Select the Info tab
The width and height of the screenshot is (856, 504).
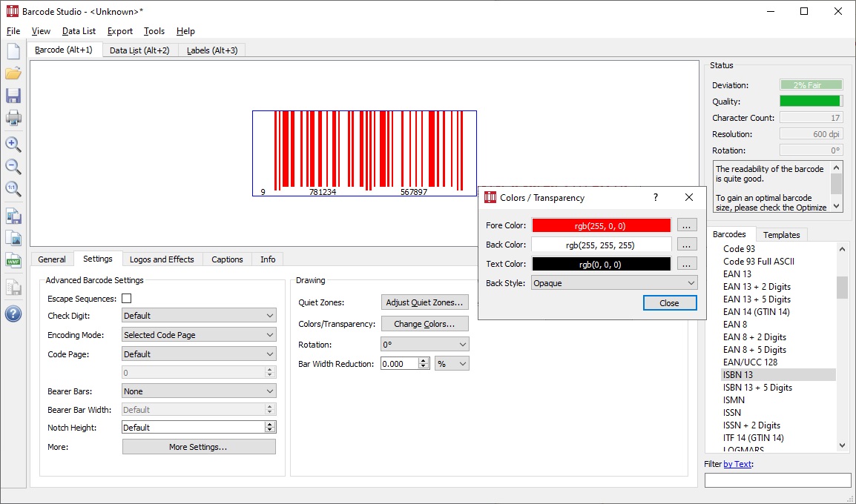click(268, 259)
